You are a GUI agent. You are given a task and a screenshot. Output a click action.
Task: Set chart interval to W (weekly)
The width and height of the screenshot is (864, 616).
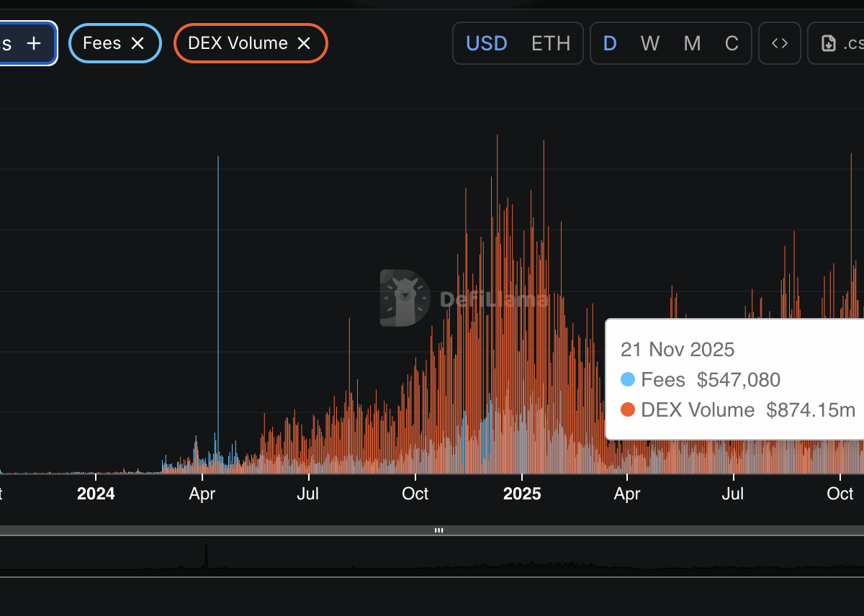point(649,43)
